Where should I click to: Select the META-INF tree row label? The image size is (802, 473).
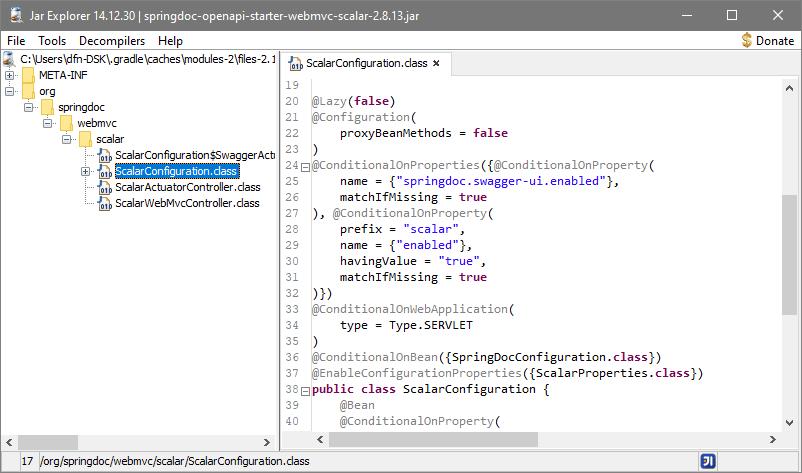coord(63,75)
